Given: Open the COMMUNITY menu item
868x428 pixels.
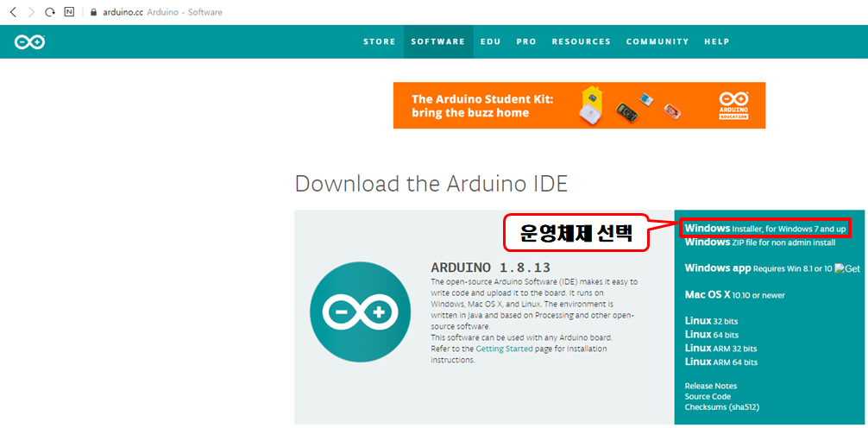Looking at the screenshot, I should tap(657, 41).
